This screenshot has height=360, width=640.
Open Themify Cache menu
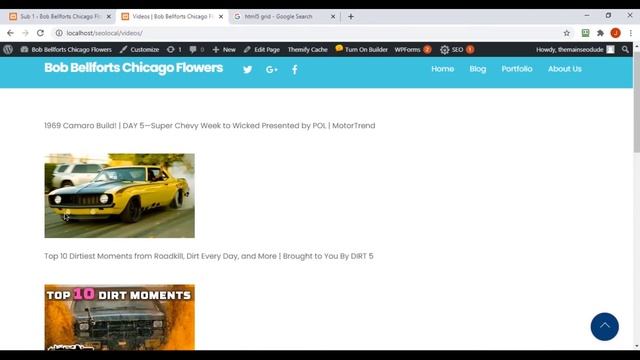click(x=307, y=49)
